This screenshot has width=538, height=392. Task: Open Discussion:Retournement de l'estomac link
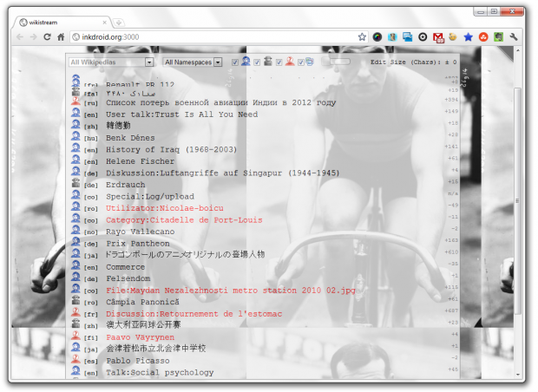point(194,314)
